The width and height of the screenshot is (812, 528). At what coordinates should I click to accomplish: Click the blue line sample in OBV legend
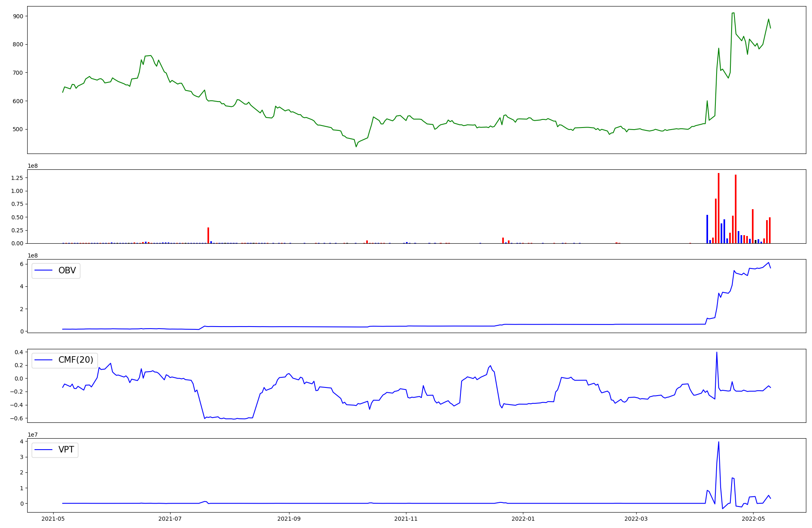(x=44, y=270)
